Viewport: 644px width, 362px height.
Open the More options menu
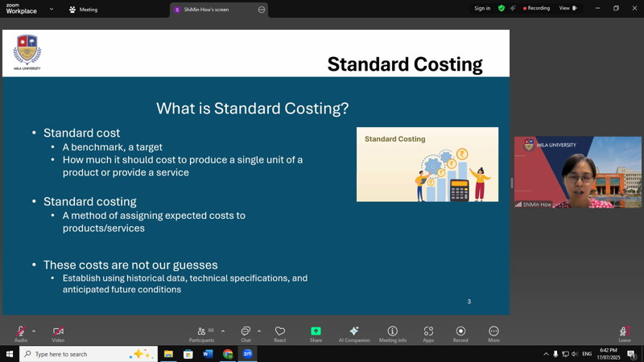pos(493,331)
